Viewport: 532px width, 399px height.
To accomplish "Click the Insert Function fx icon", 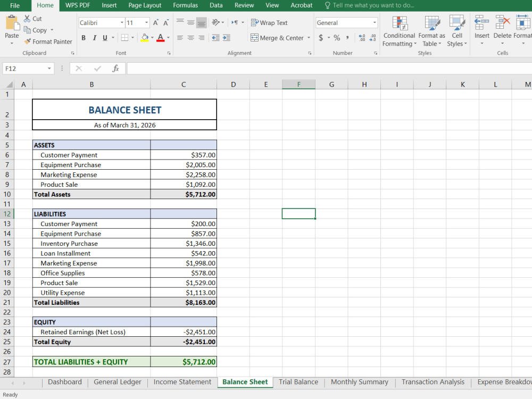I will coord(115,69).
